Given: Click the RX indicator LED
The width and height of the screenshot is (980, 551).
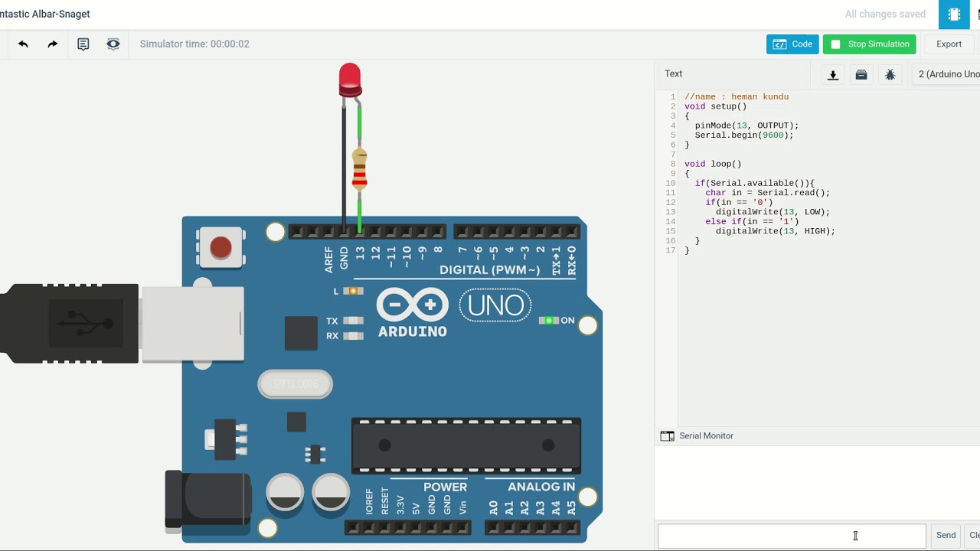Looking at the screenshot, I should 353,335.
